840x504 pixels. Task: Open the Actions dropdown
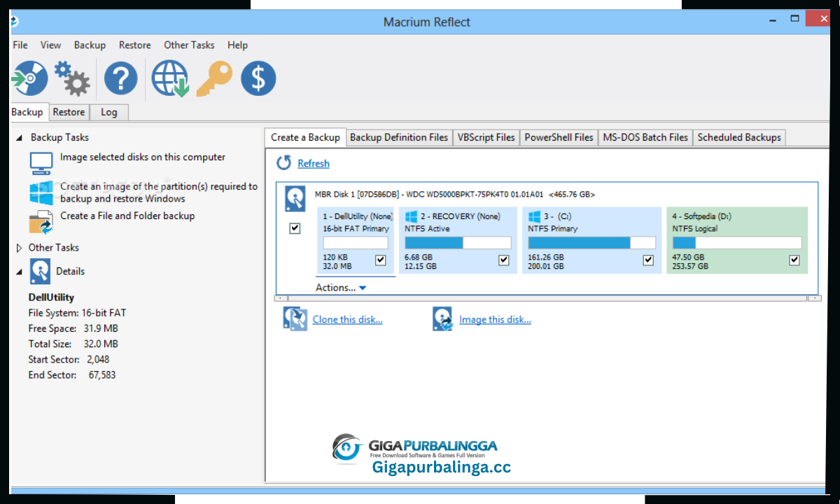(x=341, y=288)
